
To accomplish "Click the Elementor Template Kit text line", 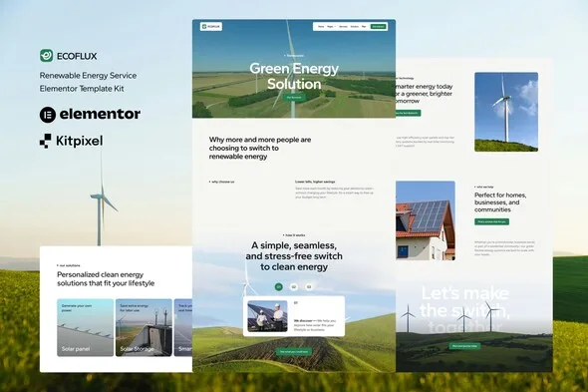I will pos(82,89).
